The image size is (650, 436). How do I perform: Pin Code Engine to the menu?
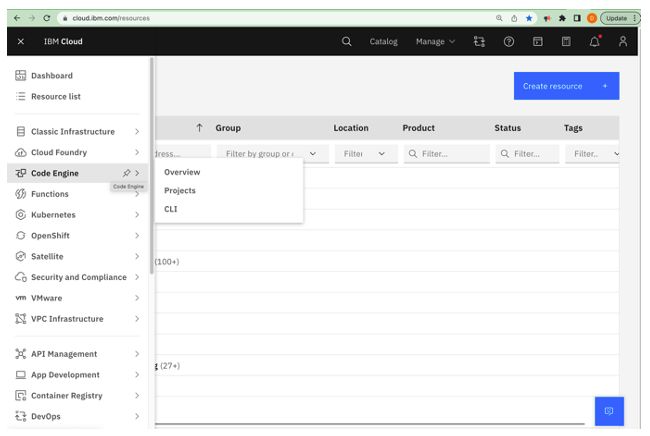tap(126, 173)
